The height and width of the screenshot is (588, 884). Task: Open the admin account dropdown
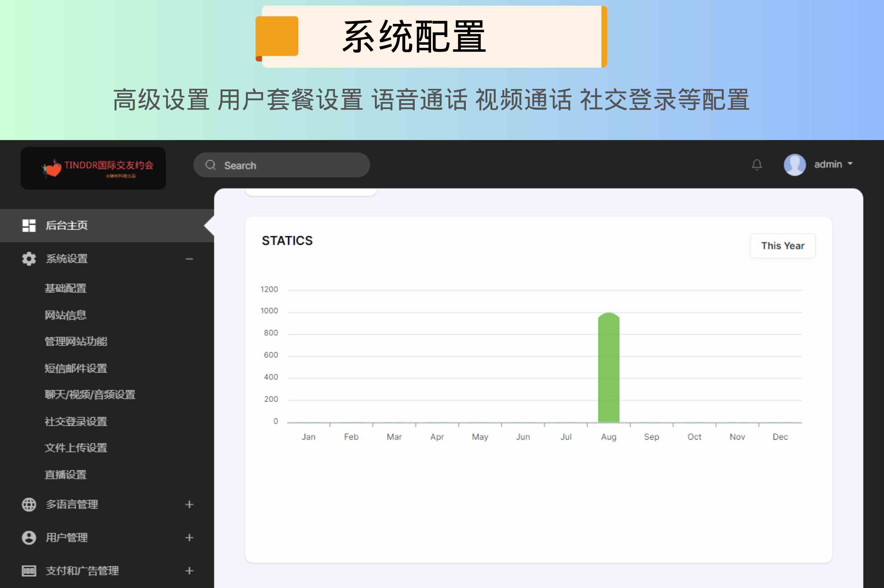point(833,164)
